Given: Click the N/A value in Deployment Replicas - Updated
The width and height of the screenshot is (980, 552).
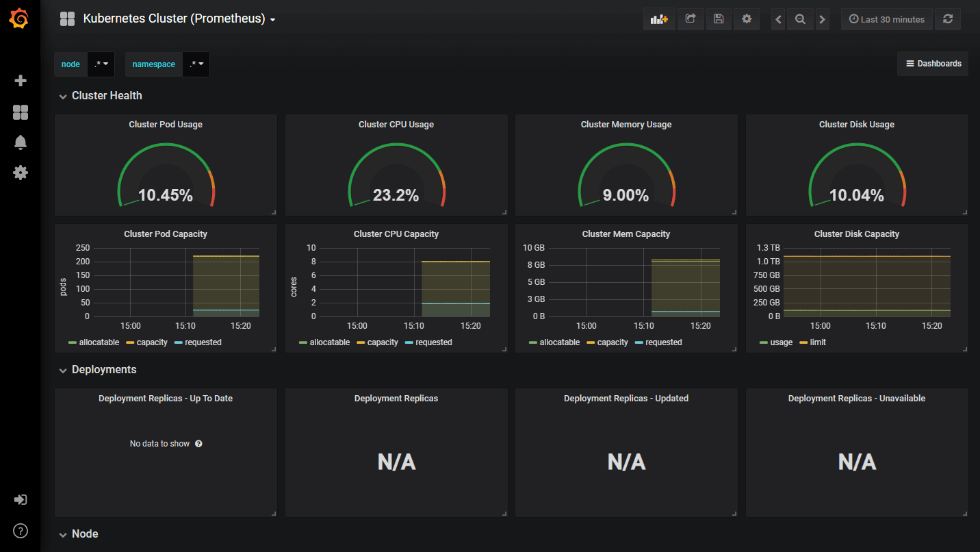Looking at the screenshot, I should [626, 462].
